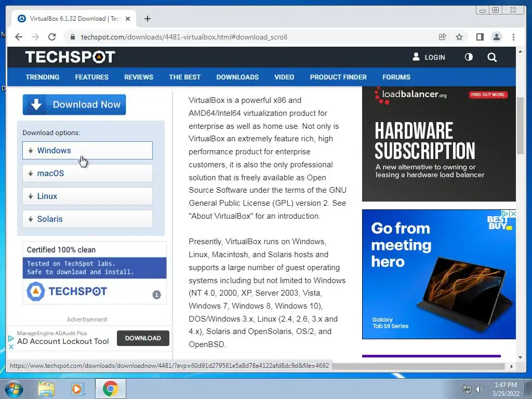Viewport: 532px width, 399px height.
Task: Click the DOWNLOAD button in ManageEngine ad
Action: [143, 338]
